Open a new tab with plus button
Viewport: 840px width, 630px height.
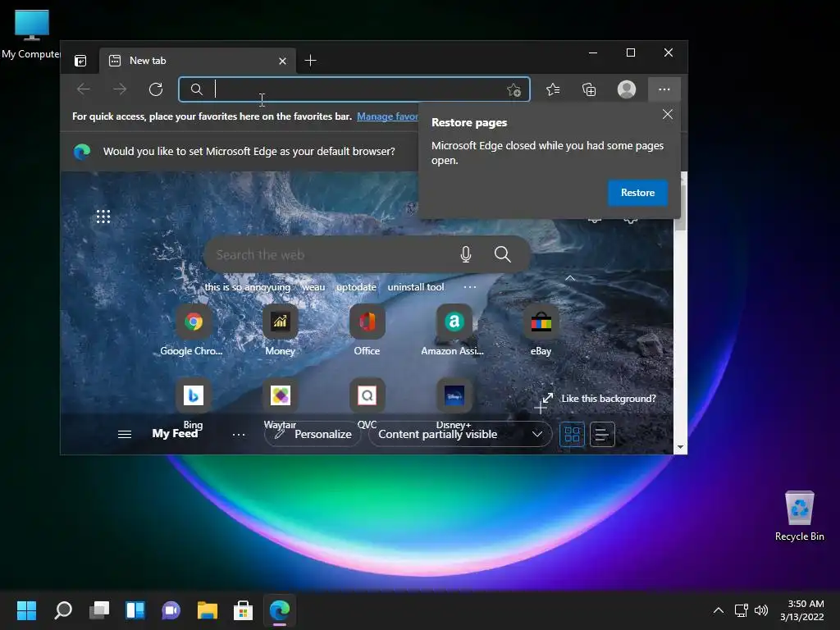pyautogui.click(x=311, y=61)
